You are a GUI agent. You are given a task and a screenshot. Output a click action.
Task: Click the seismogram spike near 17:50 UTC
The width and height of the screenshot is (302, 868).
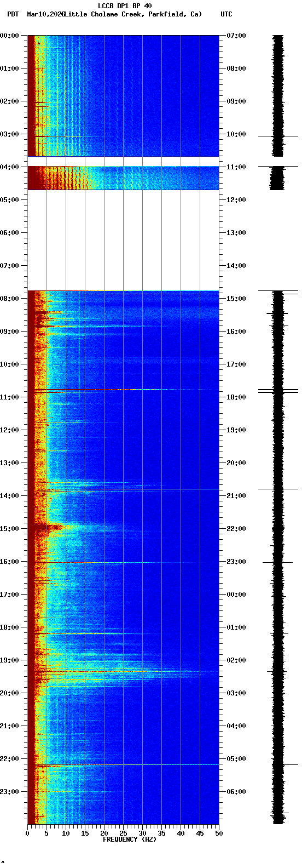278,391
